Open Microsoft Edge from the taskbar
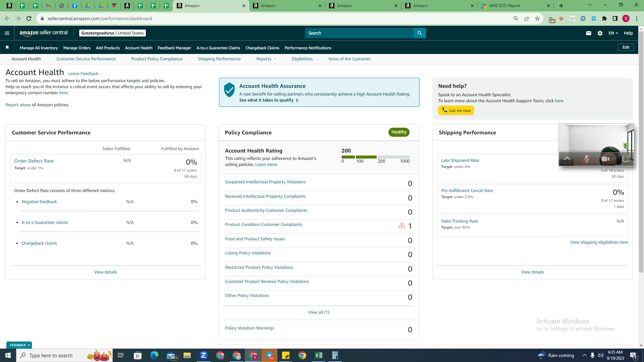This screenshot has width=644, height=362. point(154,355)
